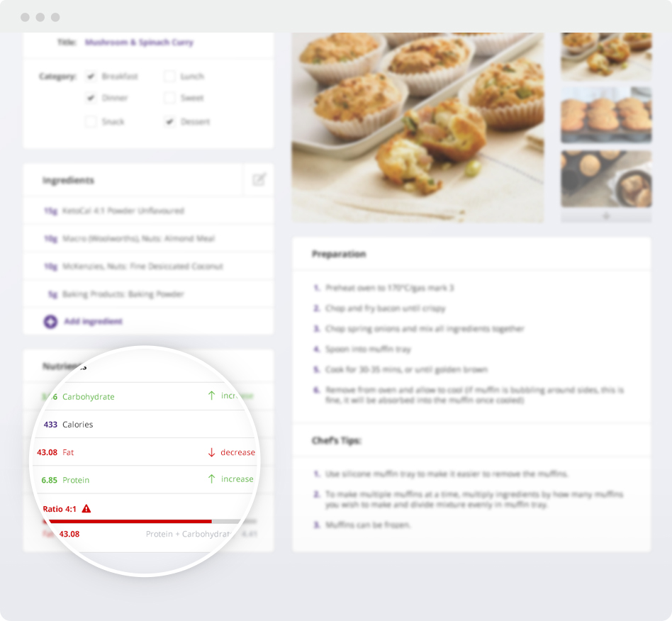Click the red ratio warning triangle icon
The image size is (672, 621).
tap(86, 509)
